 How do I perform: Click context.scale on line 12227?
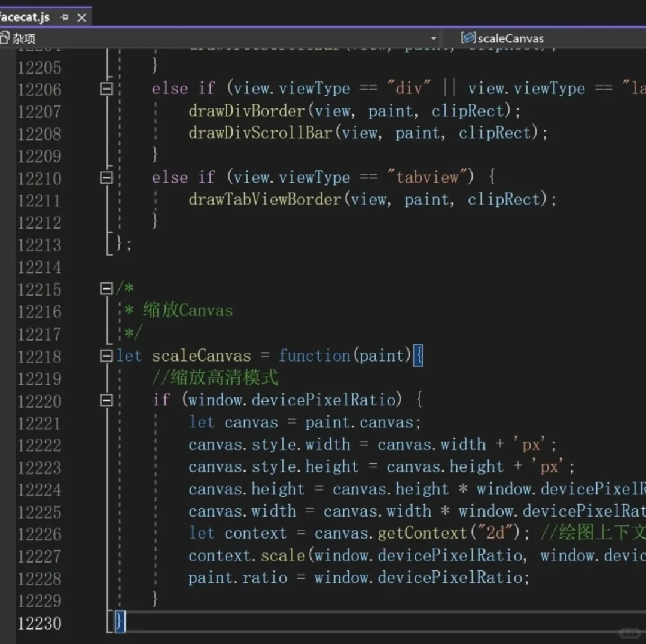point(246,556)
